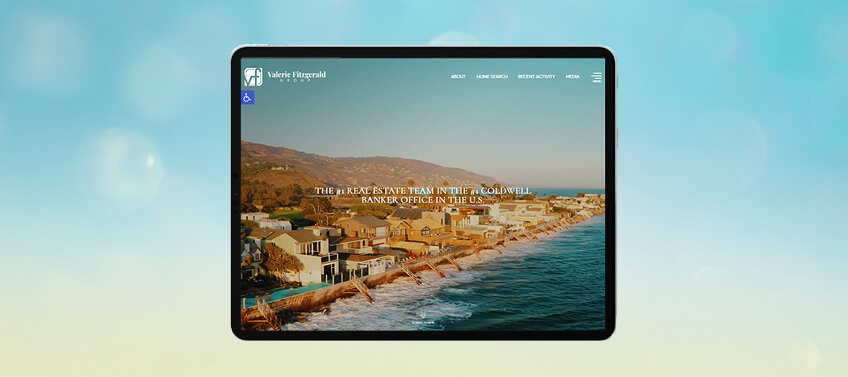Click the MENU label under hamburger lines
Viewport: 848px width, 377px height.
coord(597,82)
